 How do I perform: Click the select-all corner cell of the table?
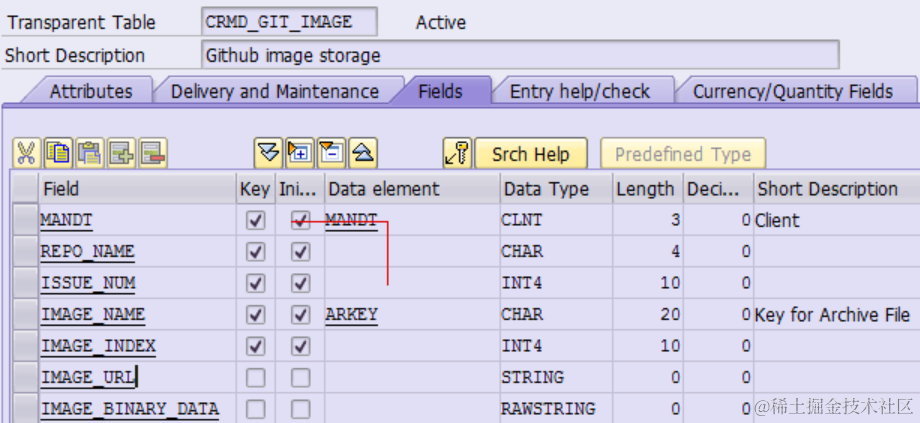point(25,189)
